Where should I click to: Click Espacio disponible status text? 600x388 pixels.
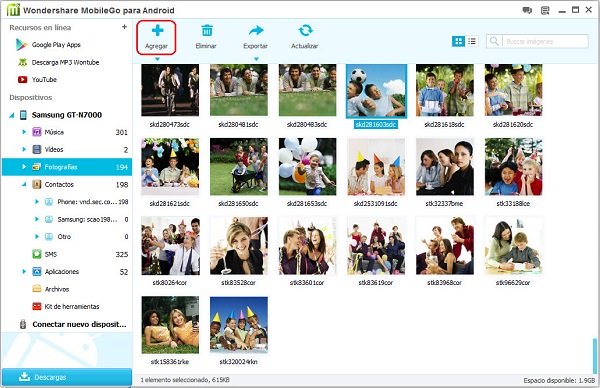(x=559, y=380)
